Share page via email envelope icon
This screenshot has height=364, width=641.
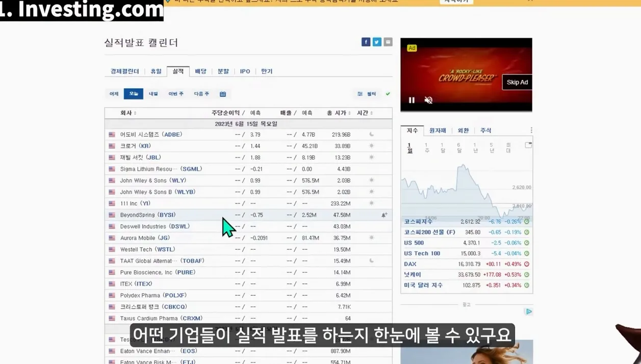[388, 42]
